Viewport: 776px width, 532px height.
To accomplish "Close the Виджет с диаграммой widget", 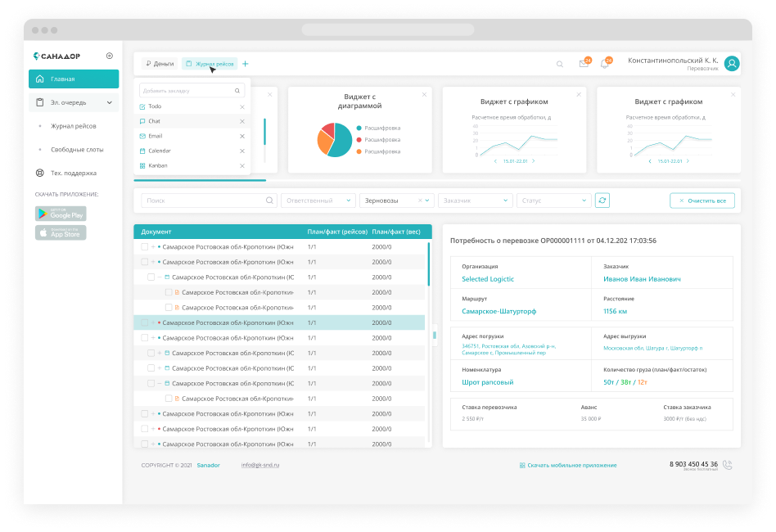I will point(424,95).
